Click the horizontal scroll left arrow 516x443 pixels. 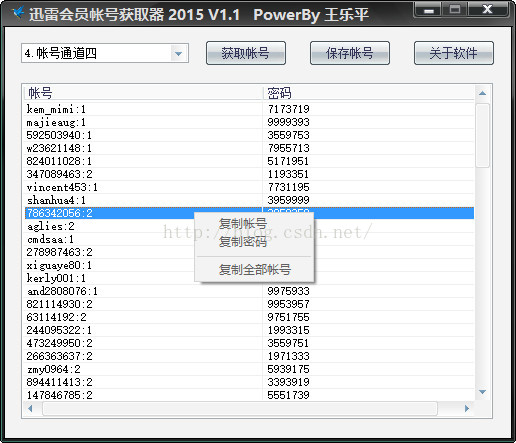tap(30, 408)
